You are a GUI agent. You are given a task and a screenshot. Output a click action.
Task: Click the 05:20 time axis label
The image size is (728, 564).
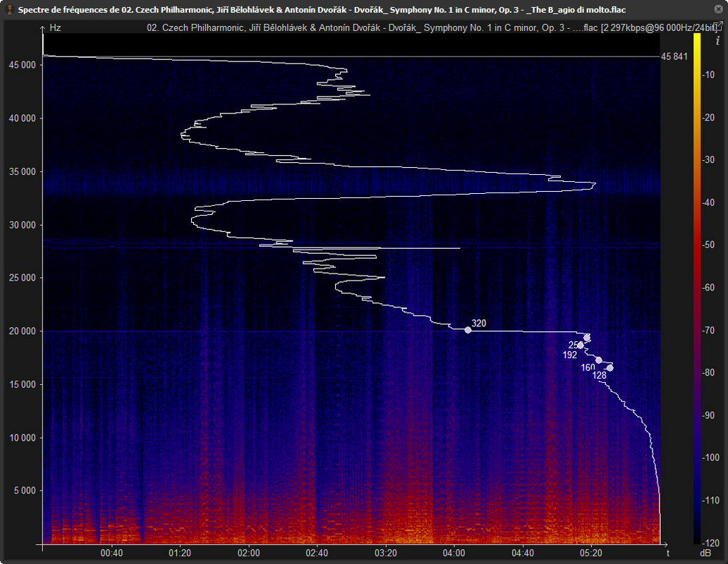pos(590,553)
